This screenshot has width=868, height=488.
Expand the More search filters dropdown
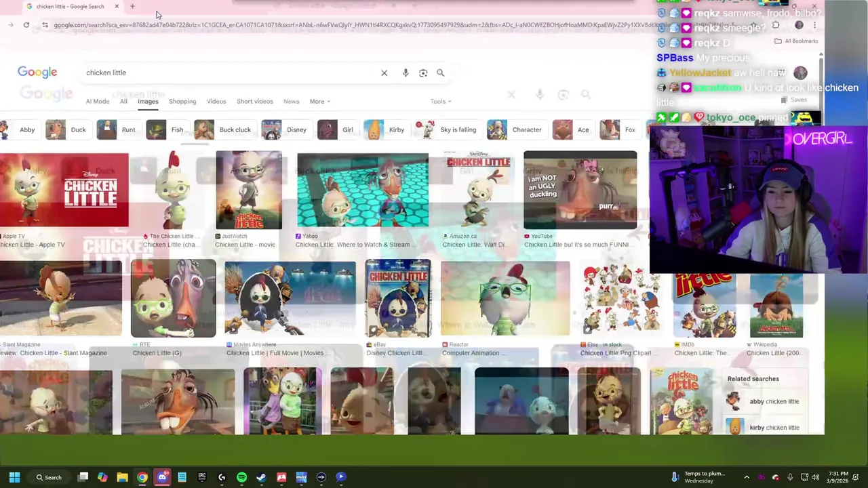coord(319,102)
